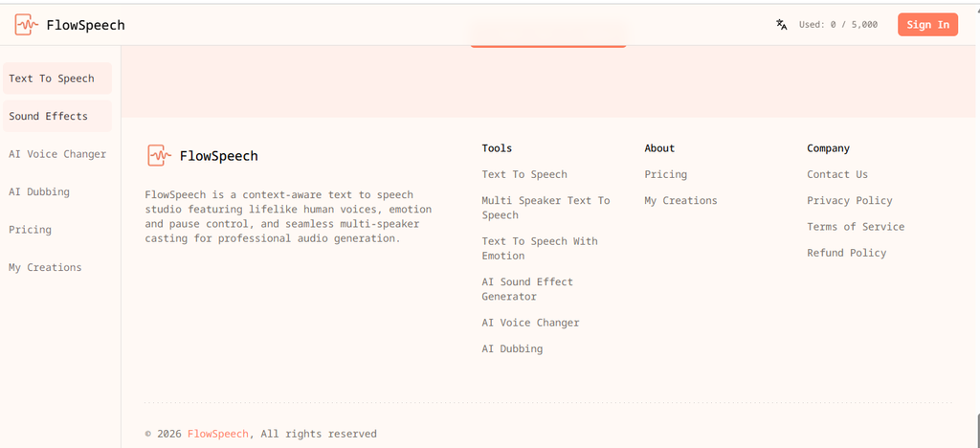This screenshot has width=980, height=448.
Task: Click FlowSpeech link in copyright line
Action: click(x=217, y=434)
